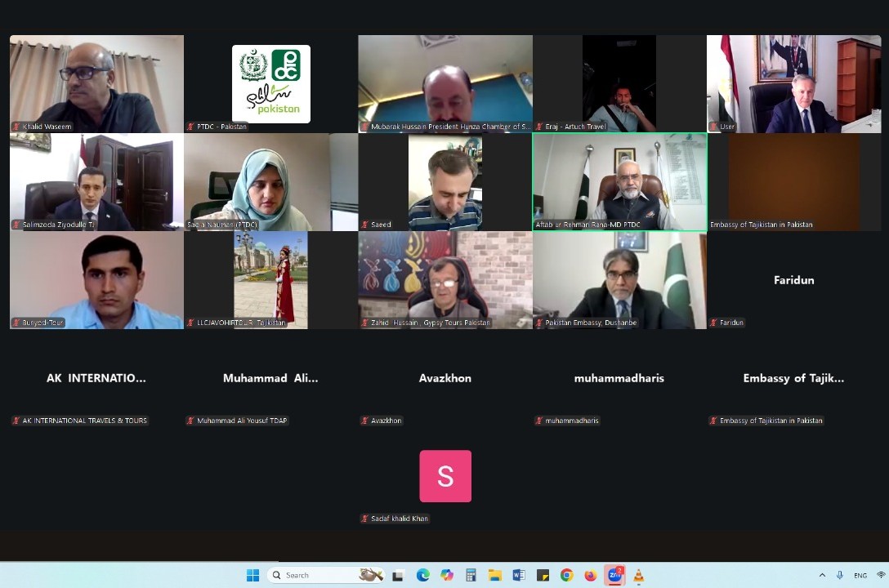The width and height of the screenshot is (889, 588).
Task: Open Sticky Notes from the taskbar
Action: [x=543, y=575]
